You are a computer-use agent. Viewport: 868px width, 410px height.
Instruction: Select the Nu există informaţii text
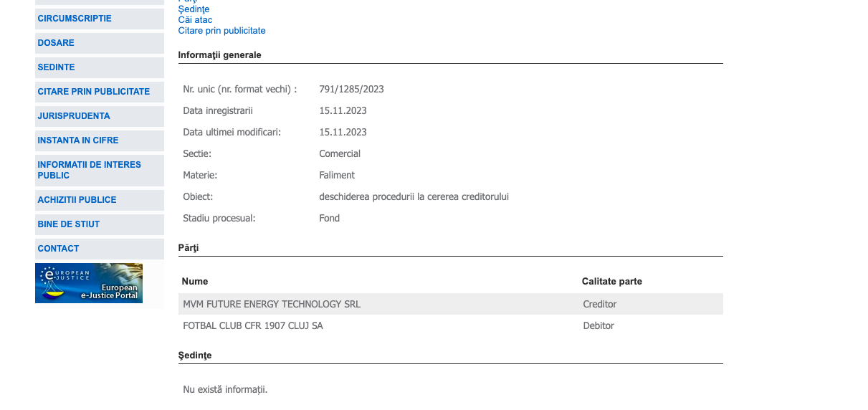(x=225, y=390)
